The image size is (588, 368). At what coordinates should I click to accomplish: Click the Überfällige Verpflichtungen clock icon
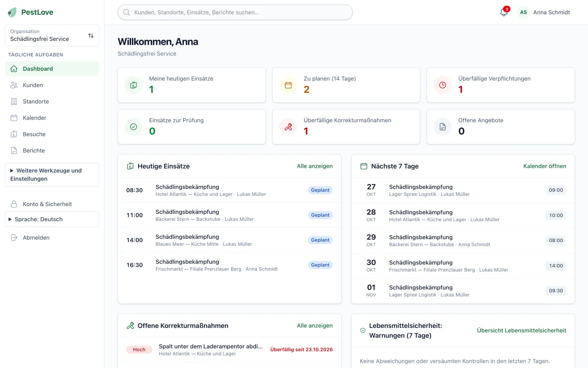(x=443, y=85)
